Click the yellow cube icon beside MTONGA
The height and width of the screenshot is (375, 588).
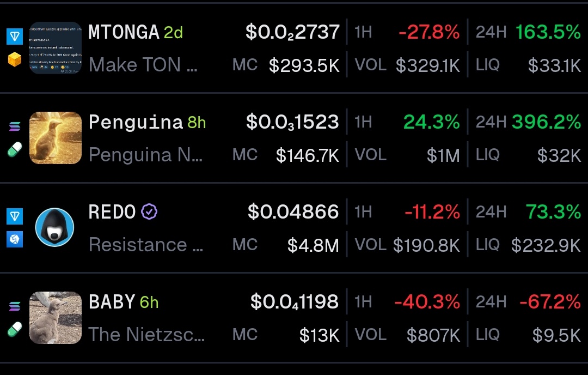coord(15,60)
